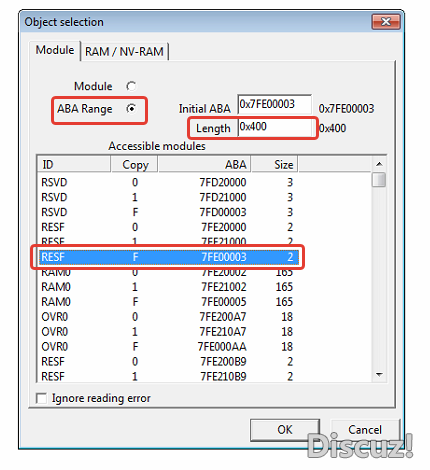Image resolution: width=430 pixels, height=470 pixels.
Task: Click the module list scrollbar thumb
Action: pyautogui.click(x=379, y=180)
